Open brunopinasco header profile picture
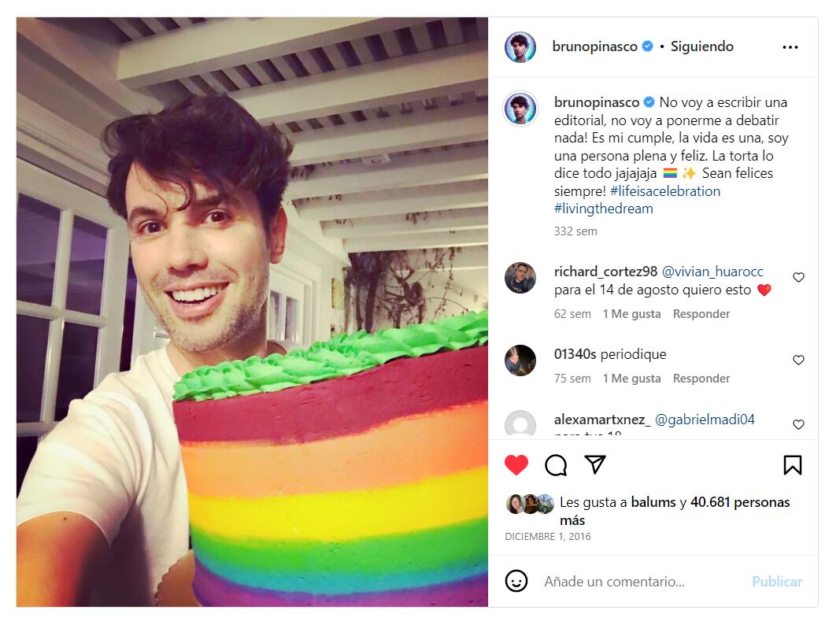 tap(520, 47)
